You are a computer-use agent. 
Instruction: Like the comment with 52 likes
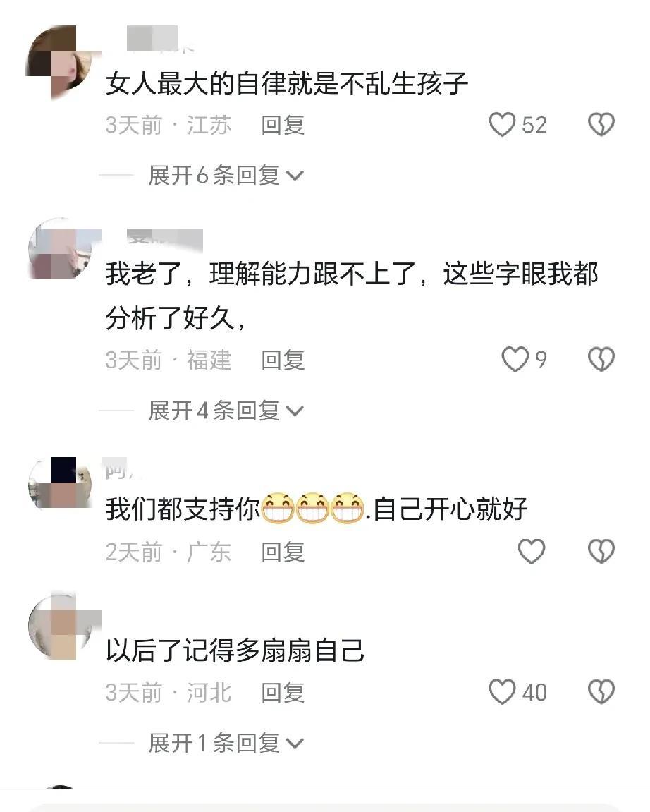click(x=502, y=125)
